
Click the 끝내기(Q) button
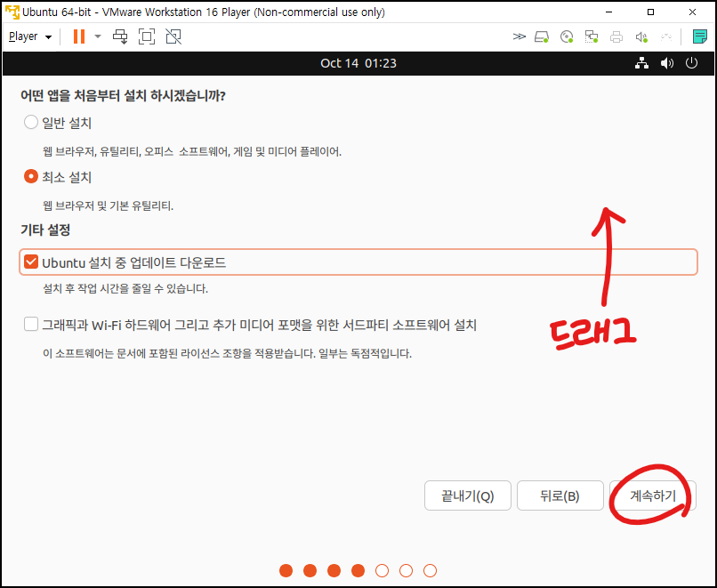click(467, 495)
